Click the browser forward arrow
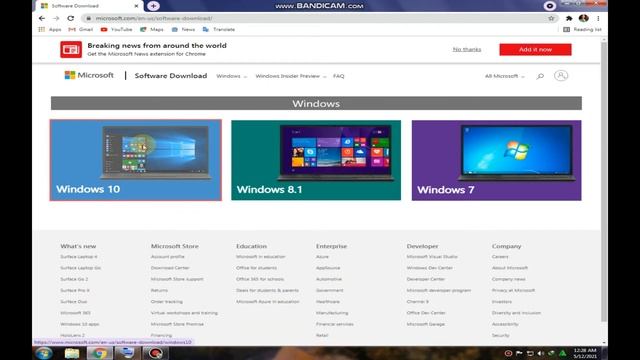 pyautogui.click(x=56, y=18)
